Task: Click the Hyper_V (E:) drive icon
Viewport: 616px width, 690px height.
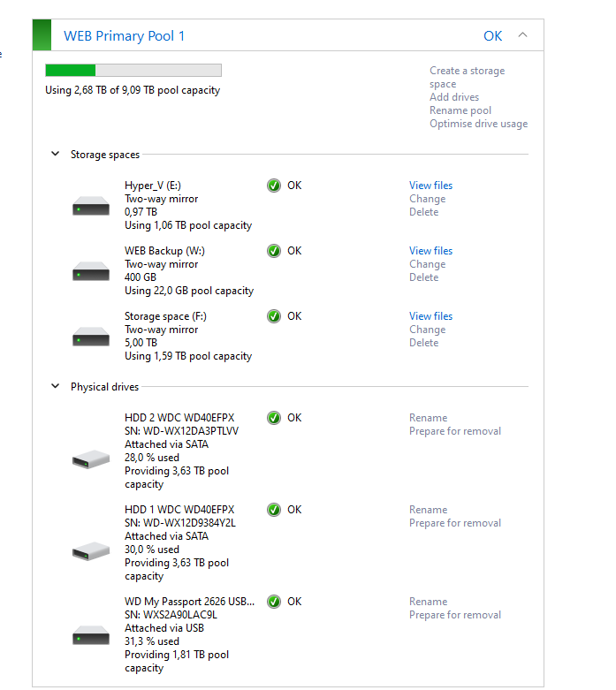Action: point(91,206)
